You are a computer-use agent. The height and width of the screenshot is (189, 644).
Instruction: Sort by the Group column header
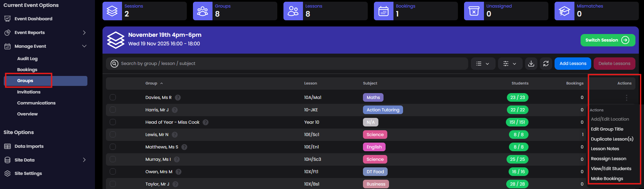pyautogui.click(x=154, y=83)
